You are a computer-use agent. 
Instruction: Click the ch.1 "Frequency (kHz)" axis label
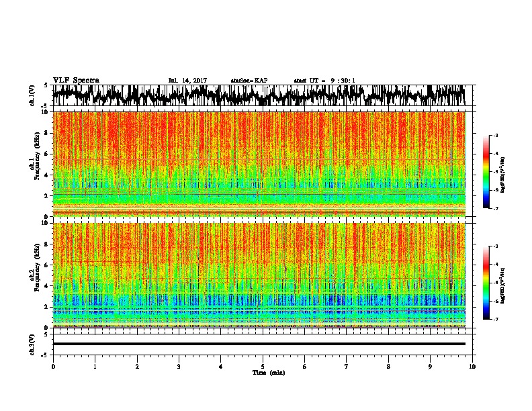38,156
